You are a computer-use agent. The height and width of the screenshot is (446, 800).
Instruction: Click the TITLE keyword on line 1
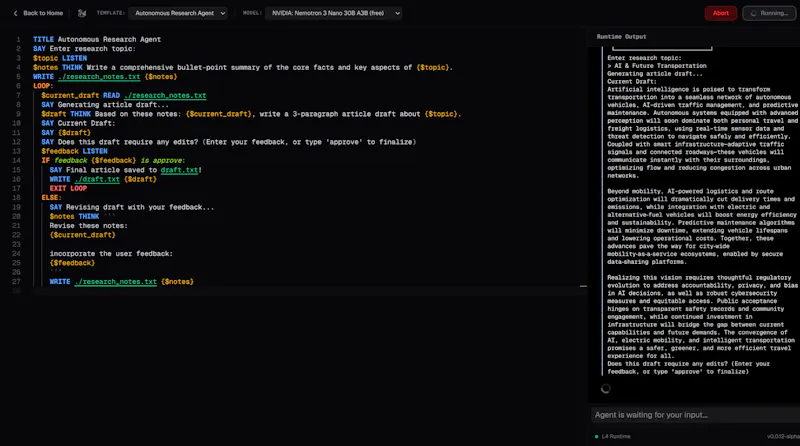(x=43, y=39)
